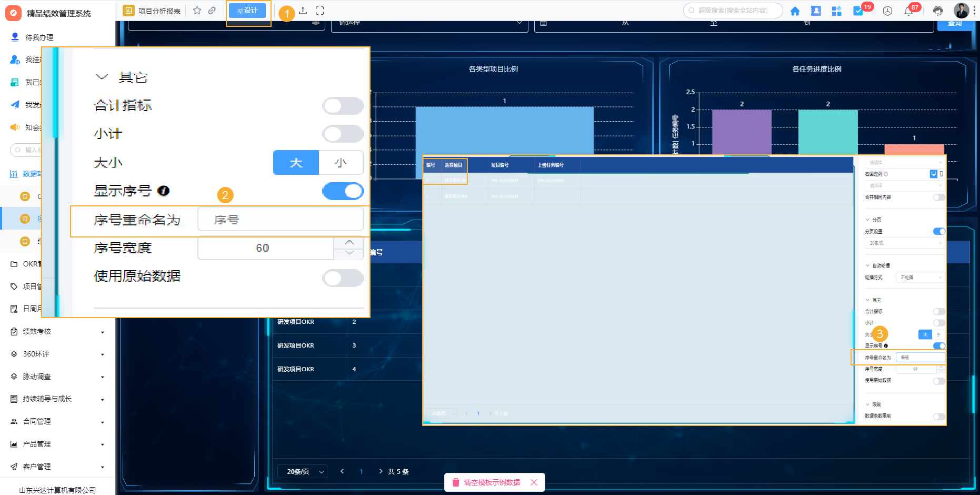Open 待我办理 in the sidebar
The height and width of the screenshot is (495, 980).
pyautogui.click(x=39, y=37)
